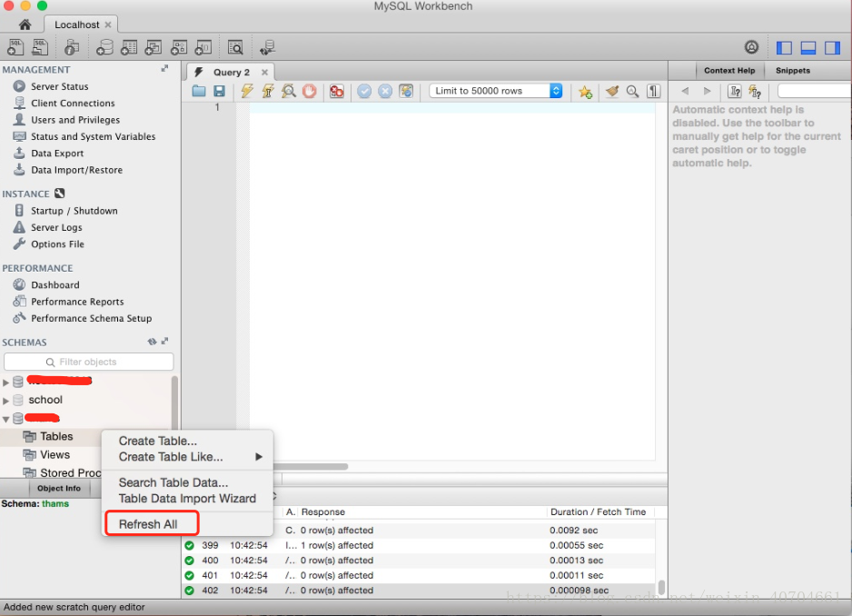This screenshot has width=852, height=616.
Task: Execute the query with lightning bolt icon
Action: [247, 91]
